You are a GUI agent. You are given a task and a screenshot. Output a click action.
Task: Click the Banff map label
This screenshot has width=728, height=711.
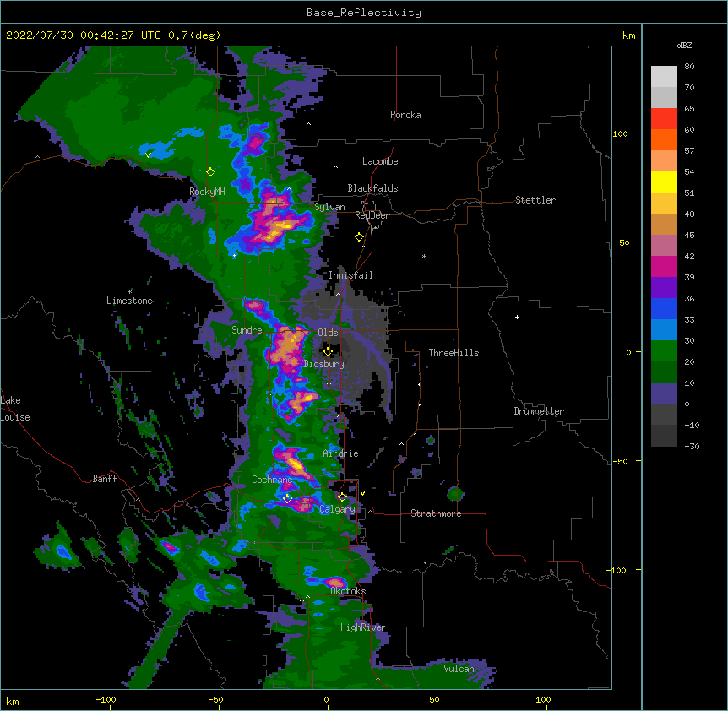coord(105,479)
